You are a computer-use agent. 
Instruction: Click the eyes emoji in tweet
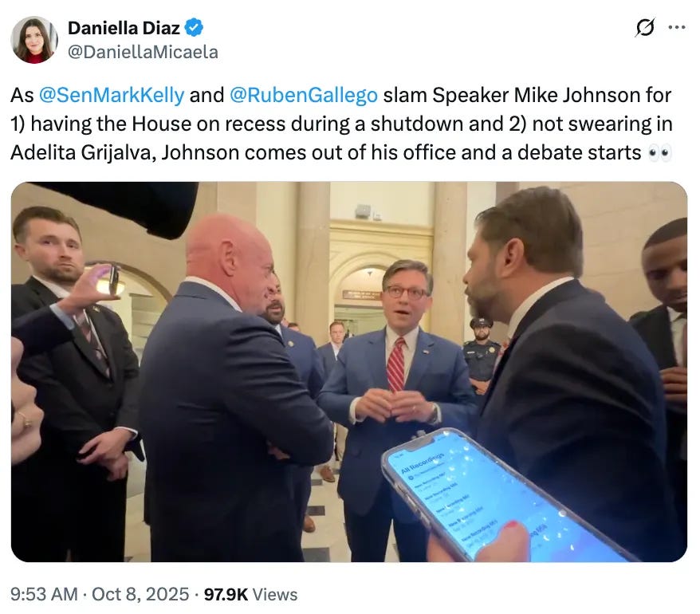click(659, 153)
